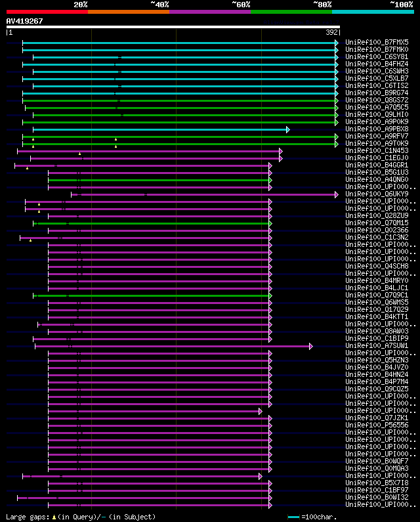Open hit UniRef100_B7FMX5

[377, 42]
